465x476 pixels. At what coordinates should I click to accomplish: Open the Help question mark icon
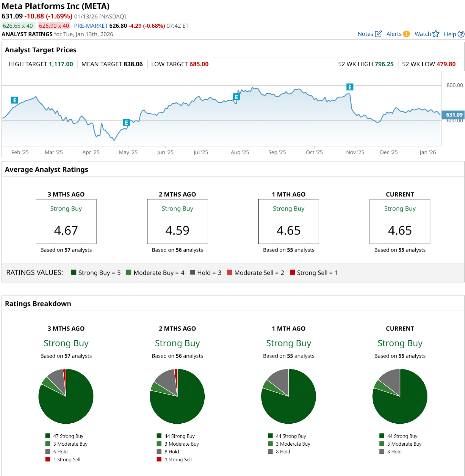tap(461, 34)
